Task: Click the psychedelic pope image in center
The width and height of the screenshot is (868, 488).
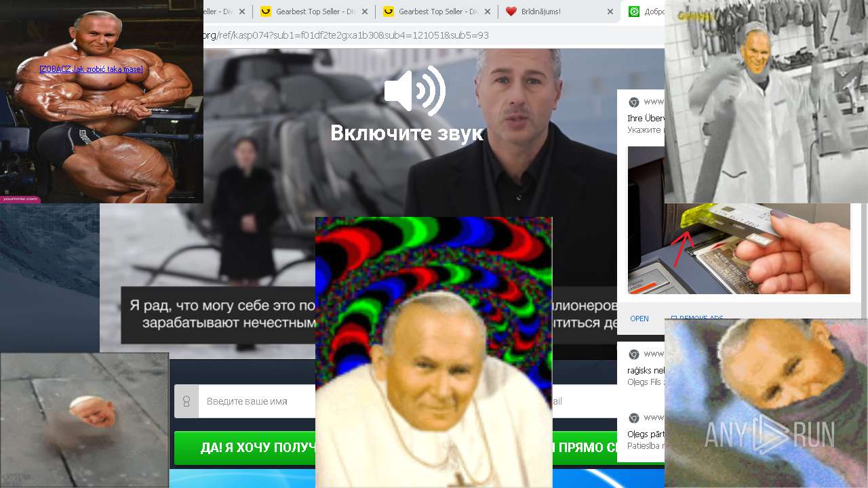Action: 434,352
